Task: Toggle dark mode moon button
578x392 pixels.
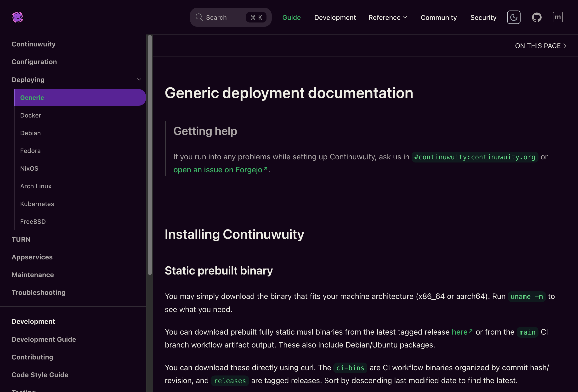Action: [514, 17]
